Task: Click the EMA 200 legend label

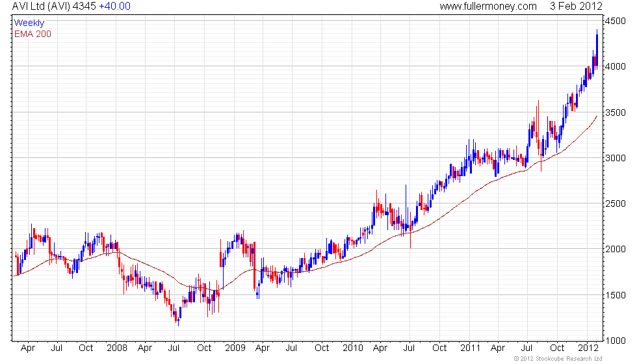Action: [x=32, y=34]
